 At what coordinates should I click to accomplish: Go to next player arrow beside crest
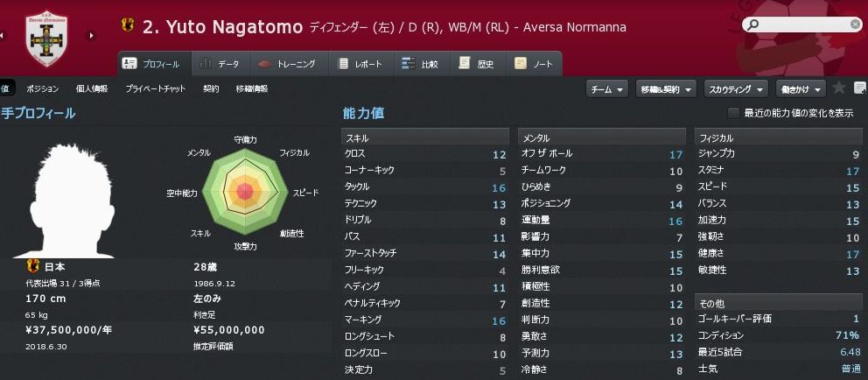click(90, 36)
